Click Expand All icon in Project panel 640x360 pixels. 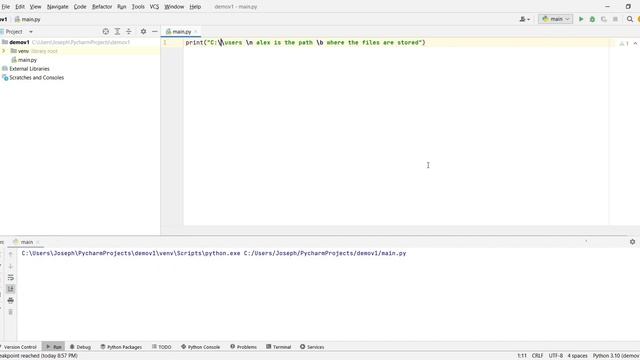pos(117,31)
